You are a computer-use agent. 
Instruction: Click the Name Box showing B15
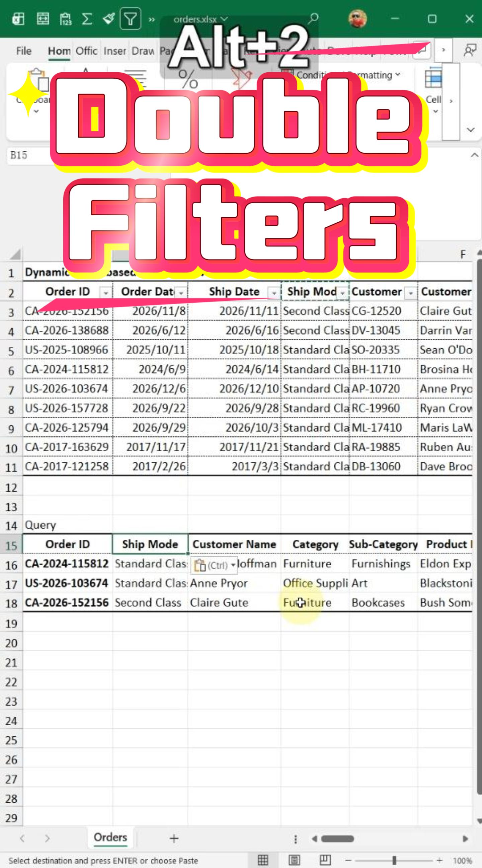(x=30, y=155)
